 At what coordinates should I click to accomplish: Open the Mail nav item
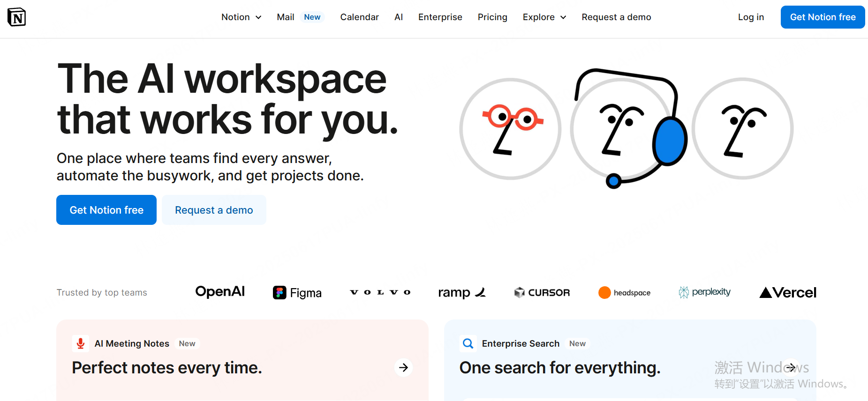coord(286,17)
